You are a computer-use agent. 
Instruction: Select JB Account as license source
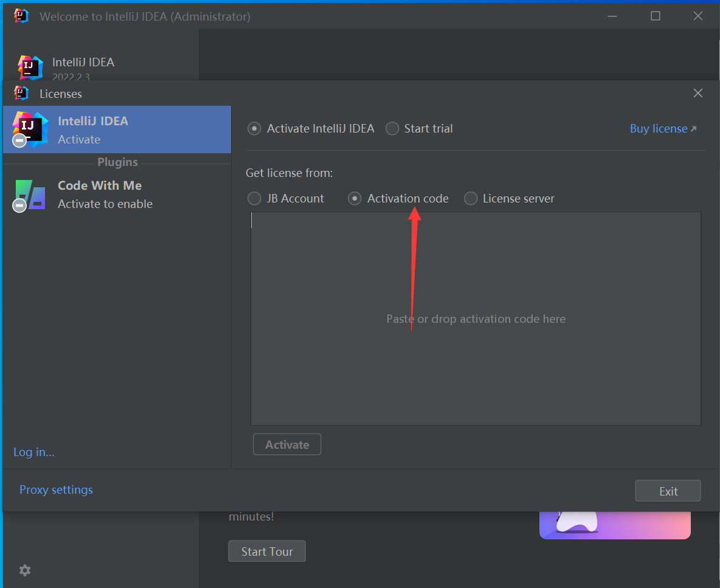(x=254, y=199)
